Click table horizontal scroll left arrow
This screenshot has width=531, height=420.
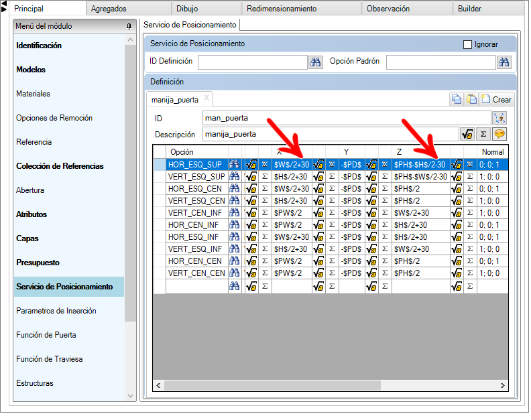(158, 385)
